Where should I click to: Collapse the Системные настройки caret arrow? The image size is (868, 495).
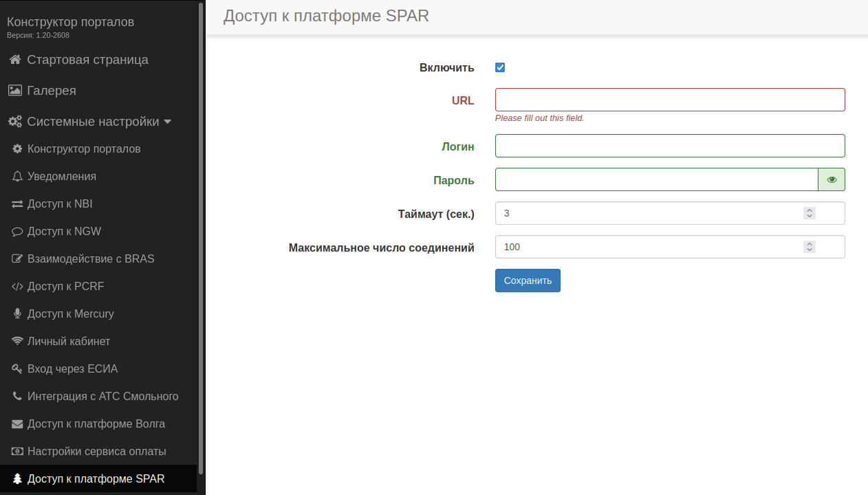point(166,122)
